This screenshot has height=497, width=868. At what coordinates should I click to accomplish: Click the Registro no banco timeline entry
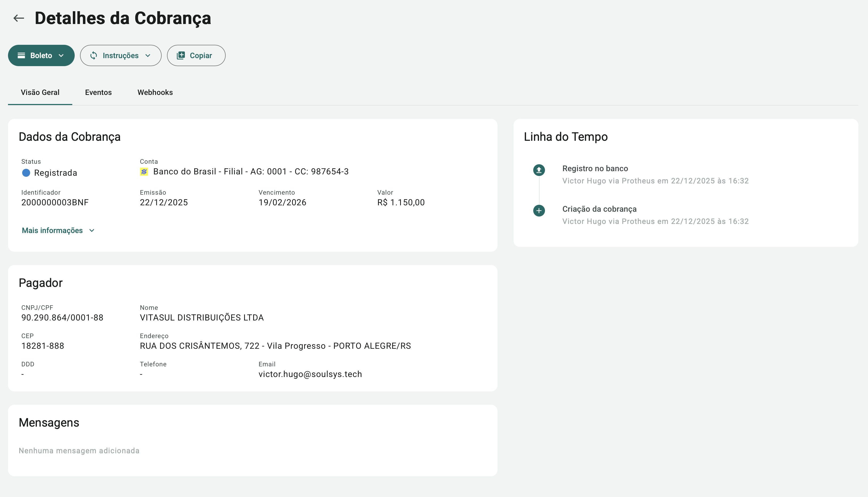pyautogui.click(x=595, y=169)
